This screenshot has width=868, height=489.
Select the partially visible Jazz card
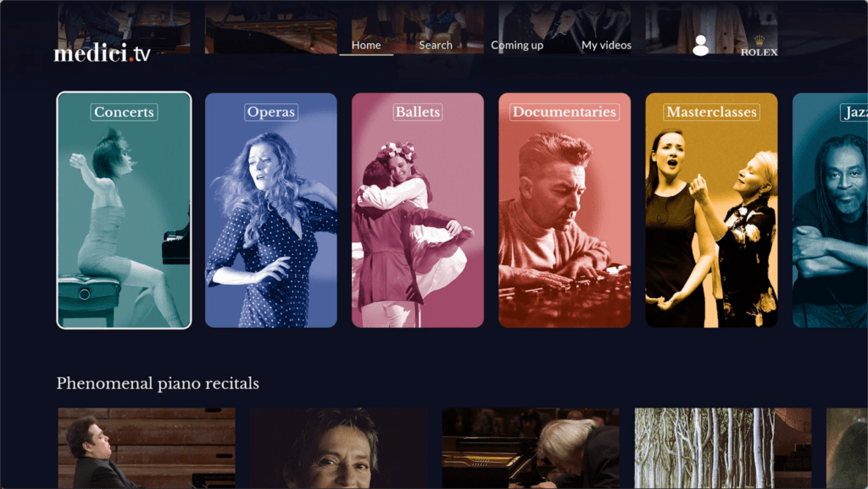point(830,210)
